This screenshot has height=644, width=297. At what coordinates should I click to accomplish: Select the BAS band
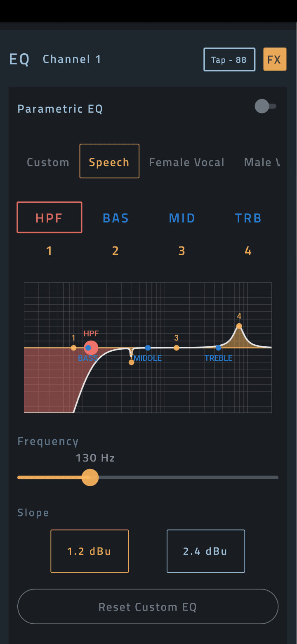coord(116,218)
